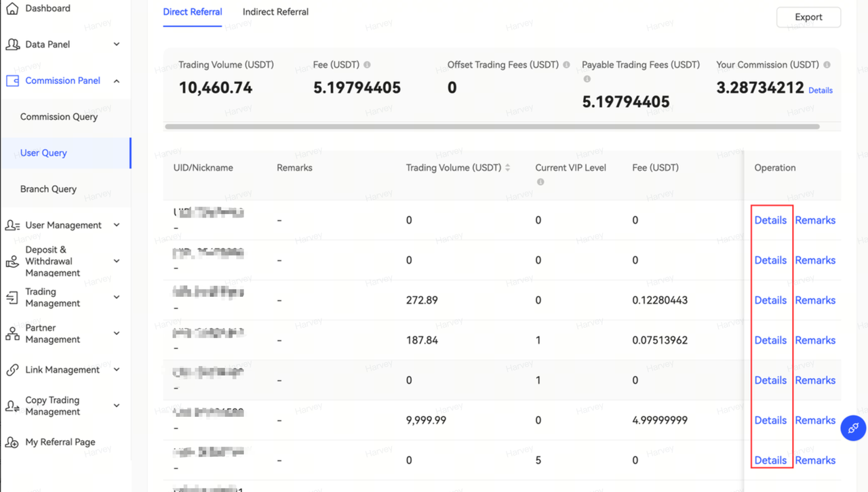Expand the Partner Management chevron
The height and width of the screenshot is (492, 868).
[x=117, y=333]
